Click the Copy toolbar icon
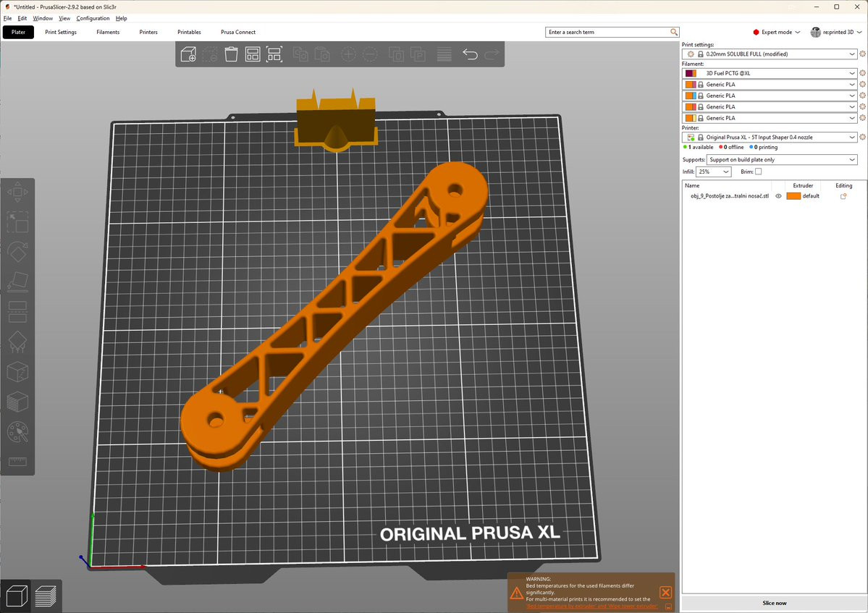Screen dimensions: 868x613 [300, 54]
